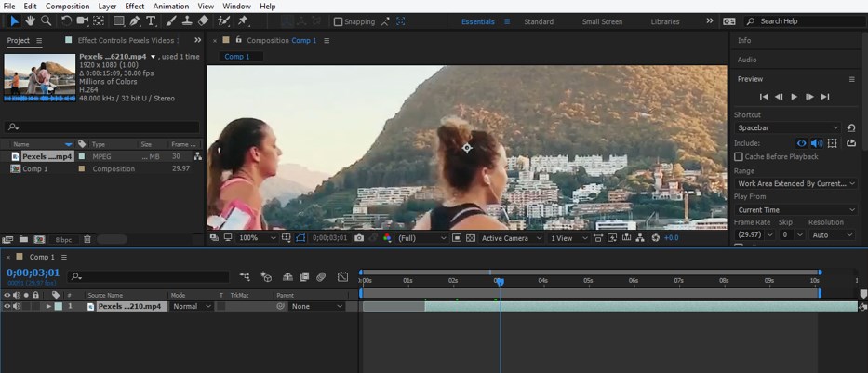The image size is (868, 373).
Task: Choose the Eraser tool
Action: 204,20
